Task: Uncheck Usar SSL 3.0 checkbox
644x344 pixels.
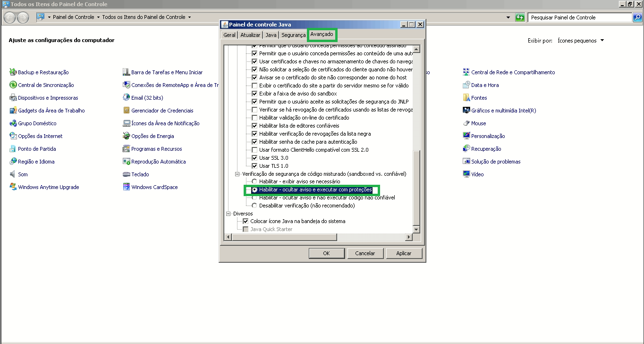Action: (x=255, y=158)
